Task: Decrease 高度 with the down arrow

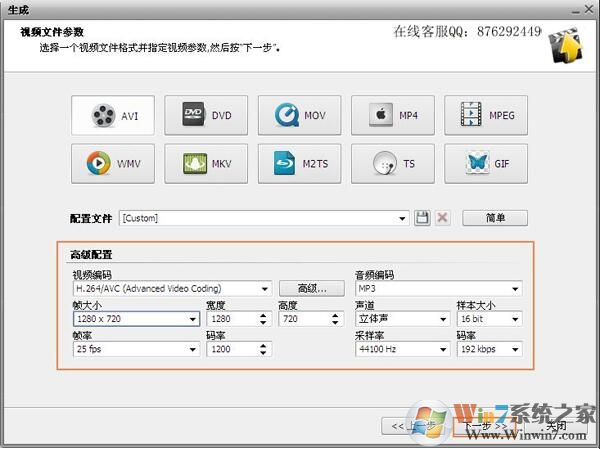Action: click(335, 322)
